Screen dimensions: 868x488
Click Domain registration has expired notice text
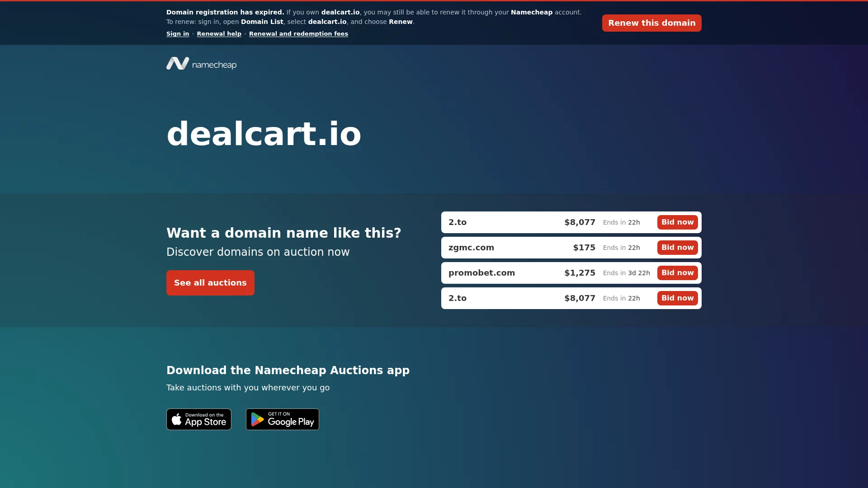pyautogui.click(x=225, y=12)
